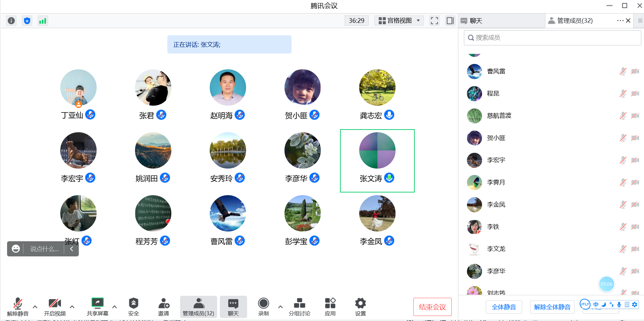The image size is (644, 321).
Task: Open the Settings (设置) gear
Action: click(360, 307)
